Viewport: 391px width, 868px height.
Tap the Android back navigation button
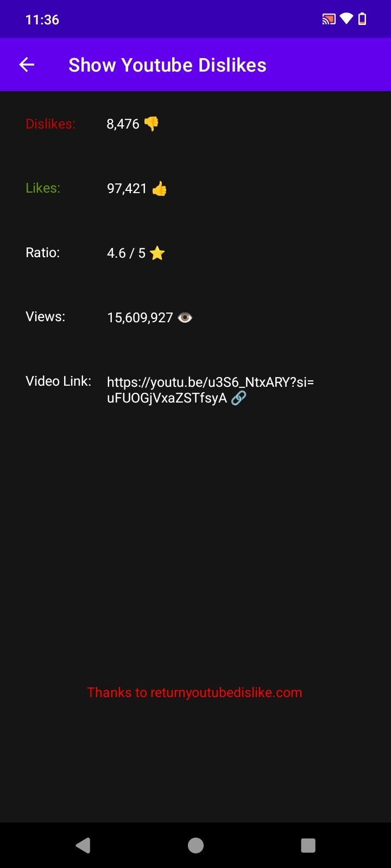pyautogui.click(x=83, y=845)
